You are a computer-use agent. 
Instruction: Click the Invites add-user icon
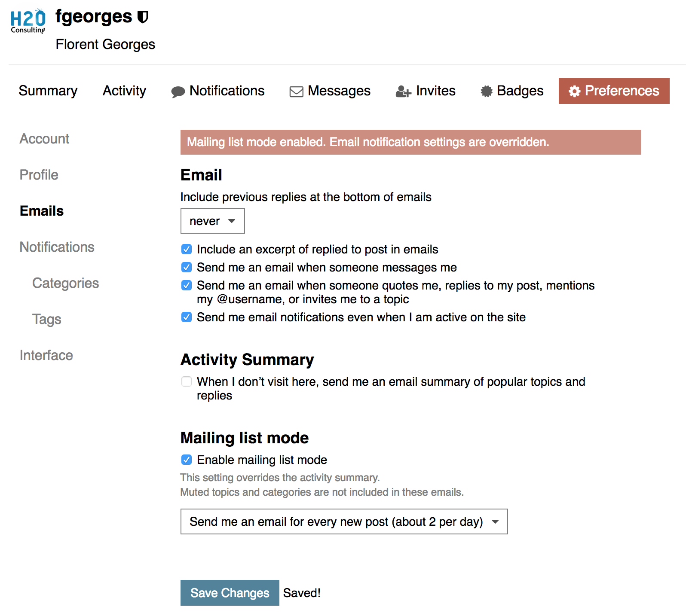(x=403, y=91)
